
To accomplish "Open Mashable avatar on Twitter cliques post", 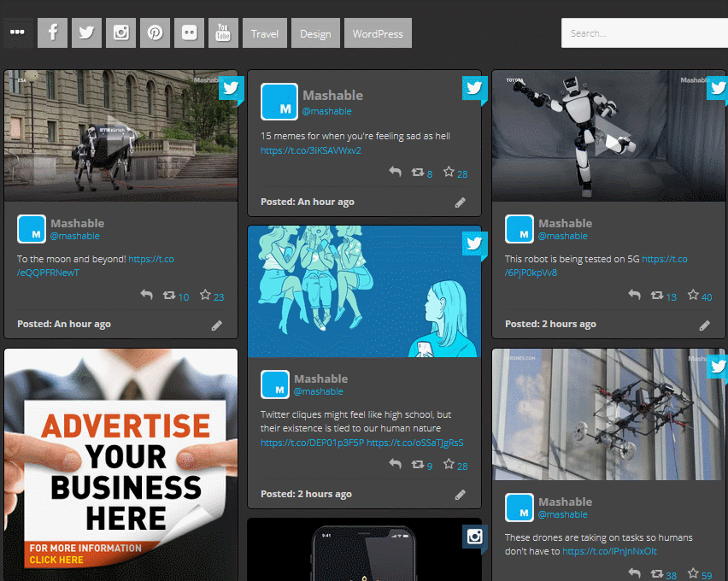I will (275, 384).
